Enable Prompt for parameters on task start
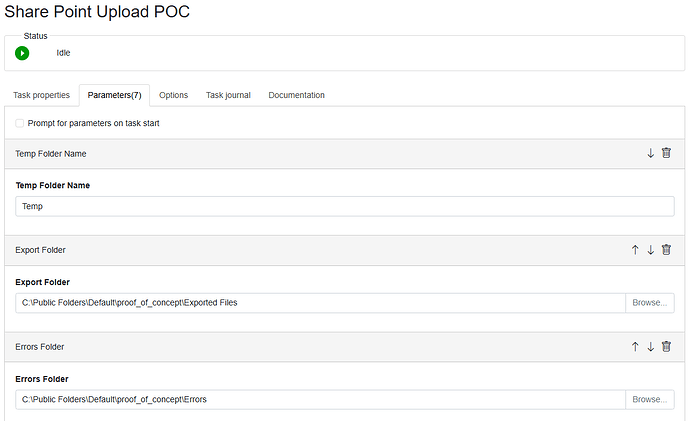 tap(20, 123)
